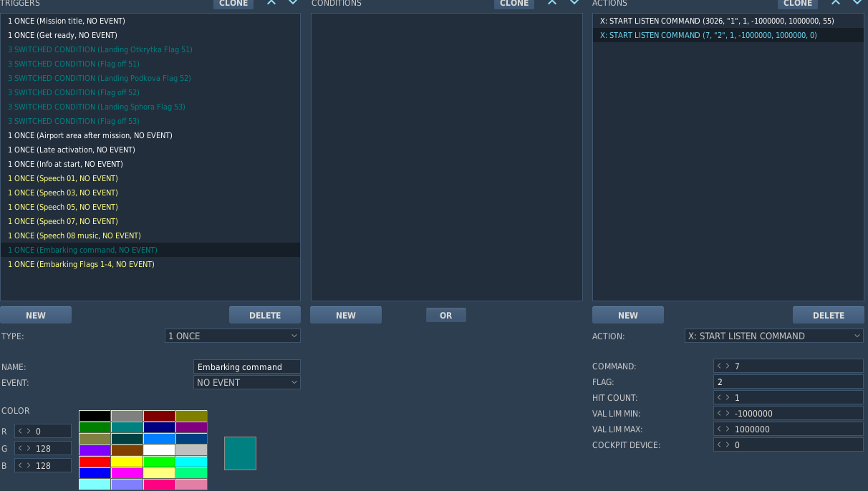Increase the COCKPIT DEVICE value

(x=728, y=445)
